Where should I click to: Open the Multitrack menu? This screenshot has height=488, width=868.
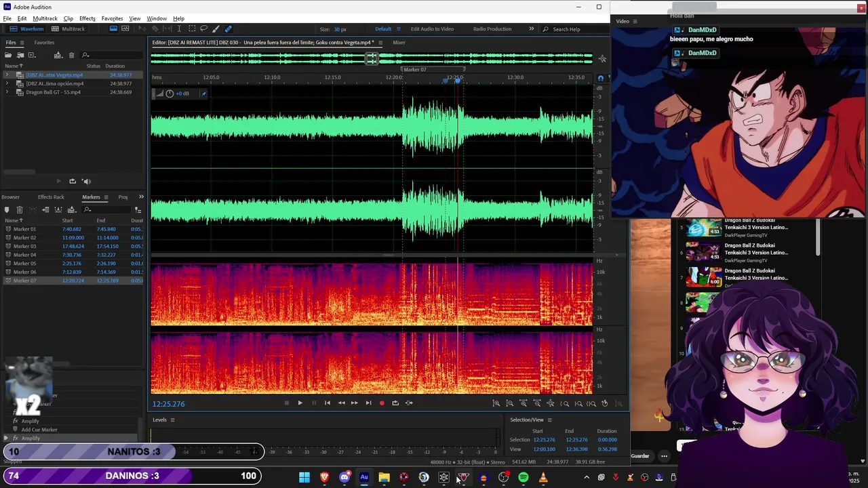tap(45, 18)
